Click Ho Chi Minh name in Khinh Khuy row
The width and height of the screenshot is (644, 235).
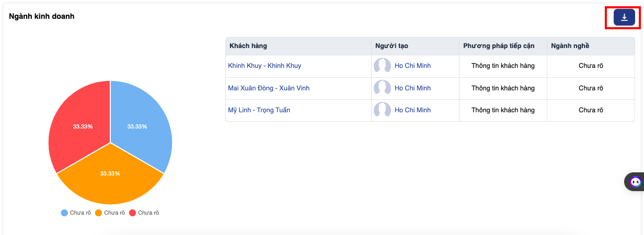(x=412, y=66)
